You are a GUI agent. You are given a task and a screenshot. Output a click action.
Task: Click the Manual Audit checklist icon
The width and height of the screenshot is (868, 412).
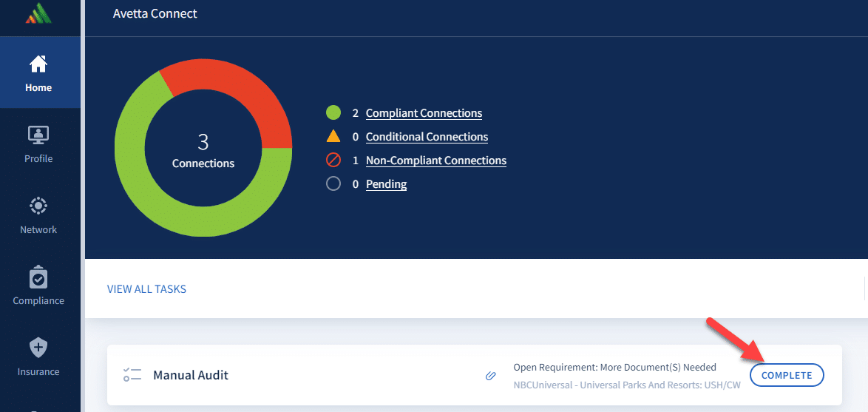132,375
